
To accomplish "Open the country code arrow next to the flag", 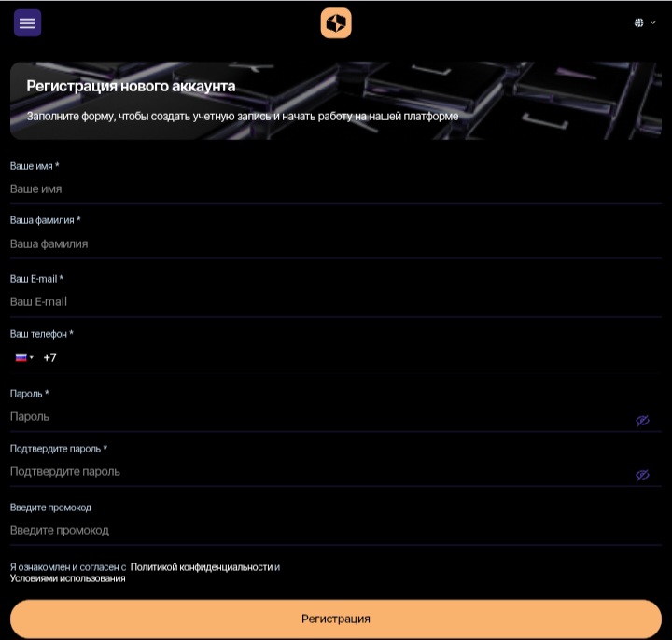I will [32, 357].
